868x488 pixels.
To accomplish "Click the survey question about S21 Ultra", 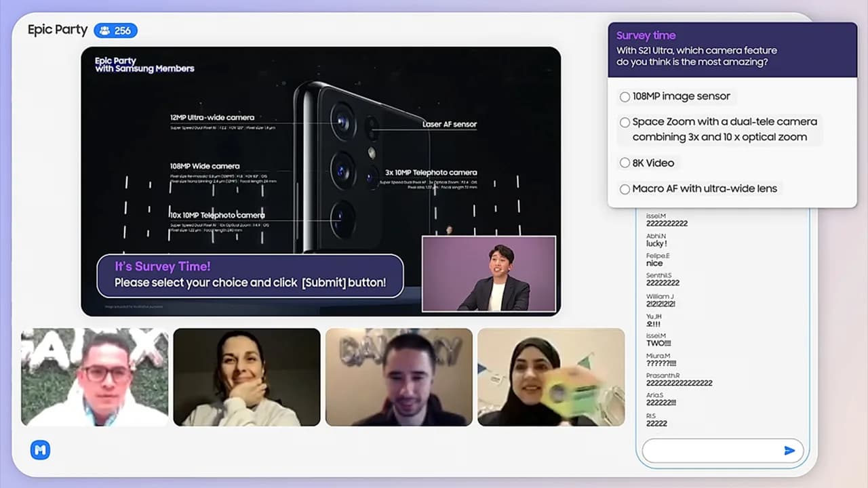I will [x=696, y=56].
